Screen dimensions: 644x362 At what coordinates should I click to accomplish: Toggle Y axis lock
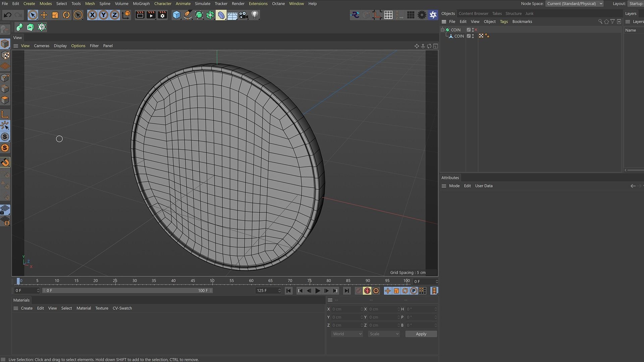(x=104, y=15)
